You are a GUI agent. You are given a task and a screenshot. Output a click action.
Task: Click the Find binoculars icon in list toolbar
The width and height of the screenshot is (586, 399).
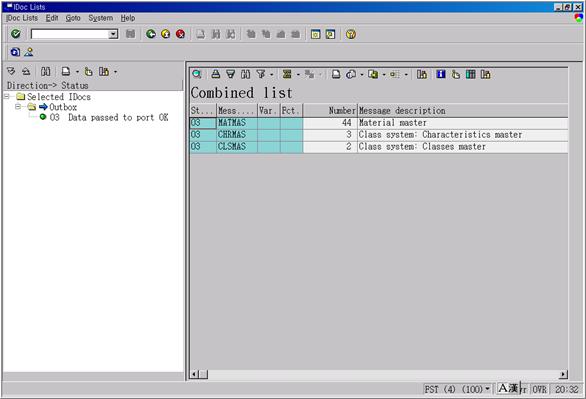pos(246,74)
